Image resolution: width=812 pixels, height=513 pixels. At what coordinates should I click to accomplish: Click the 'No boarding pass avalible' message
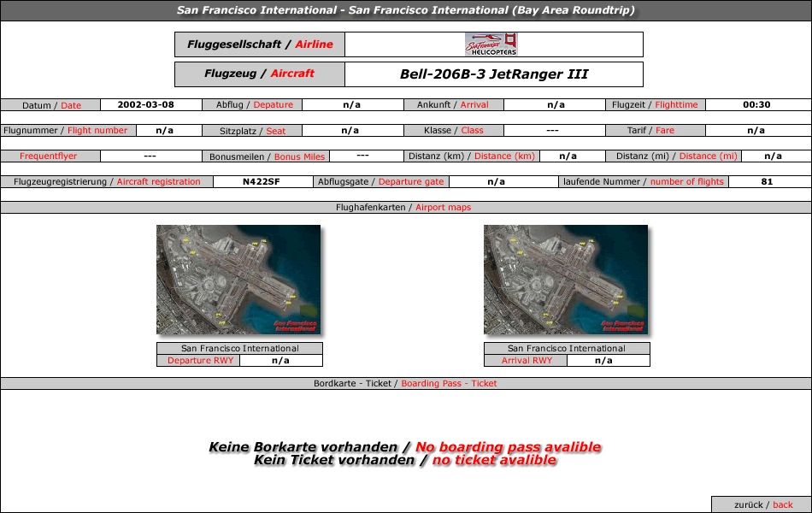pos(508,447)
